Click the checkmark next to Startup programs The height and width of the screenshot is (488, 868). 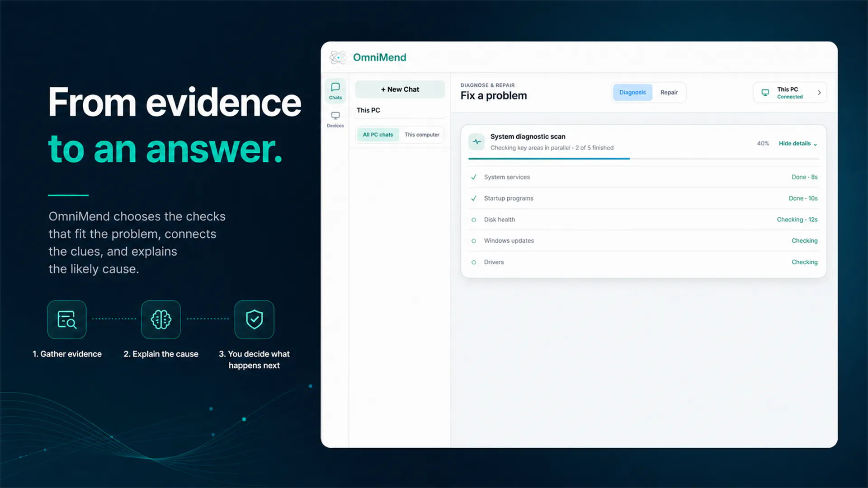pyautogui.click(x=474, y=198)
